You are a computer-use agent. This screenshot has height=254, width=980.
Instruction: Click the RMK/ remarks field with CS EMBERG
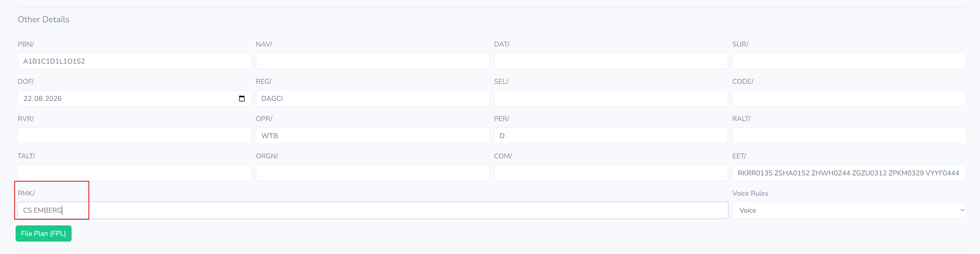(373, 210)
